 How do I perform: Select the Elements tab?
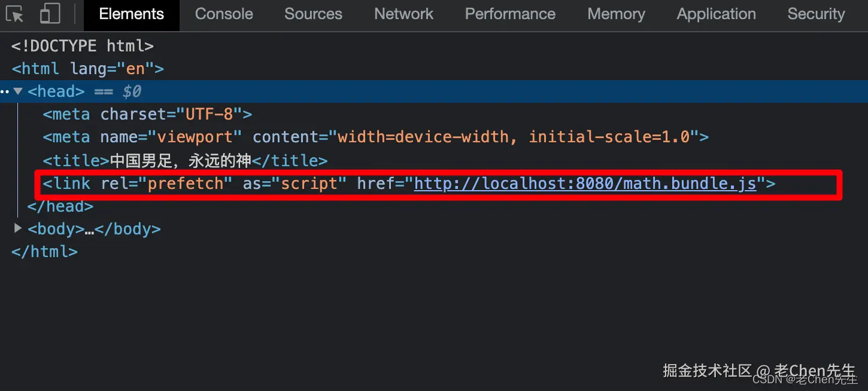tap(131, 14)
